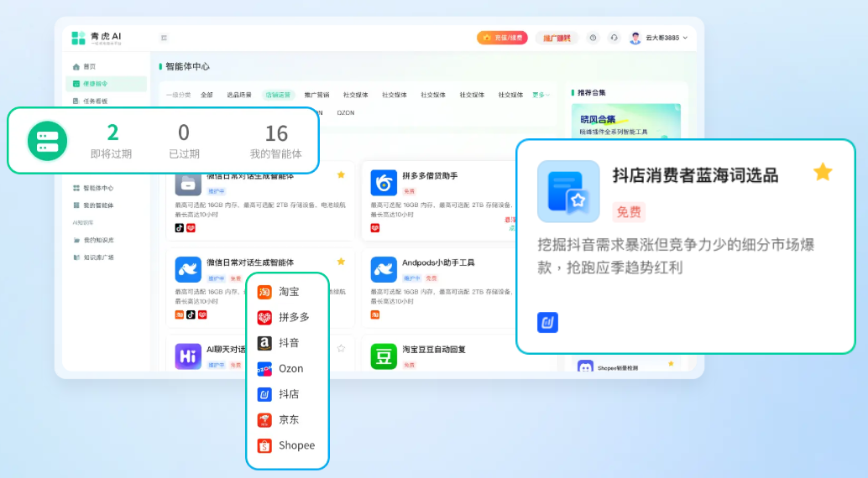Expand 更多 categories in filter row

pos(541,95)
